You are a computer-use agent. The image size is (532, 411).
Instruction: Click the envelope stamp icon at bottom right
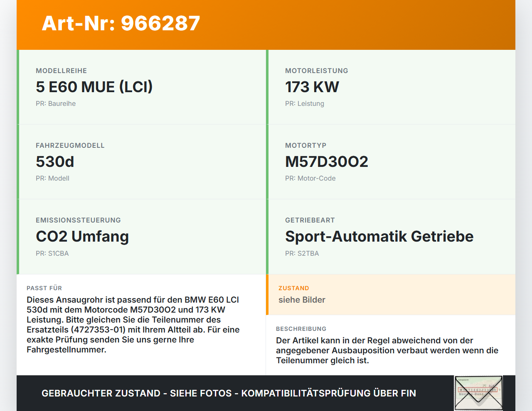(x=478, y=393)
